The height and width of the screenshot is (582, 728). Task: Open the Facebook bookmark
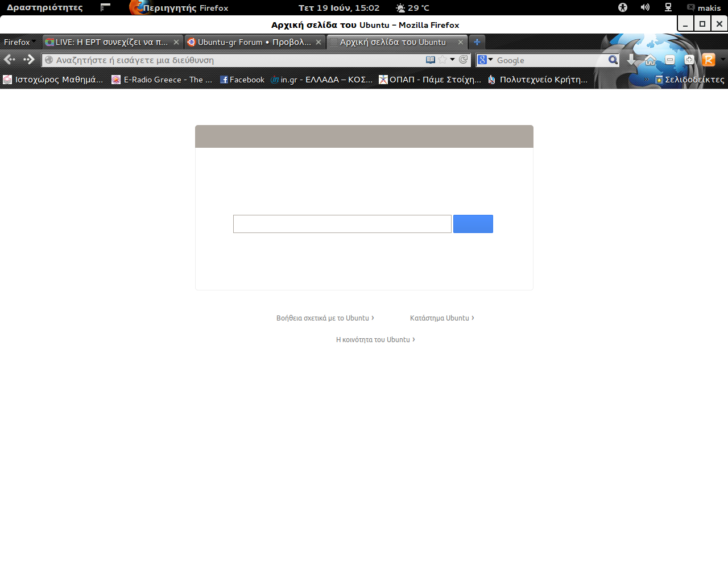[242, 80]
